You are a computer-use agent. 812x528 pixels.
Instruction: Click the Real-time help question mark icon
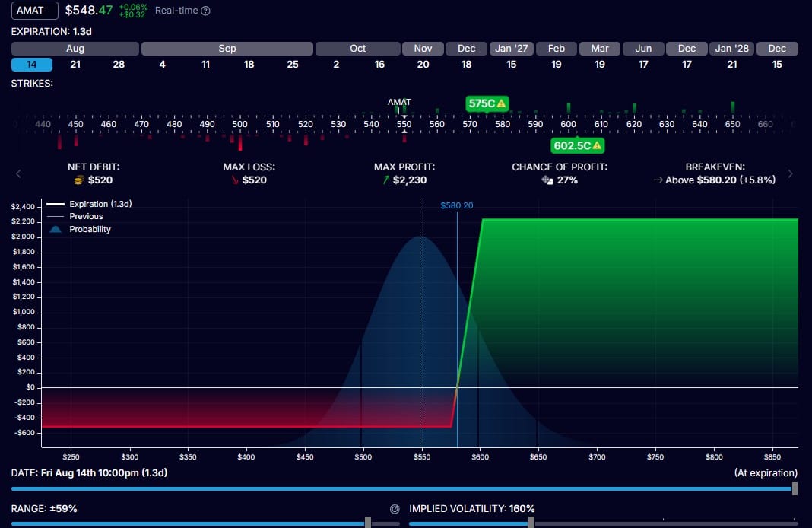point(205,11)
